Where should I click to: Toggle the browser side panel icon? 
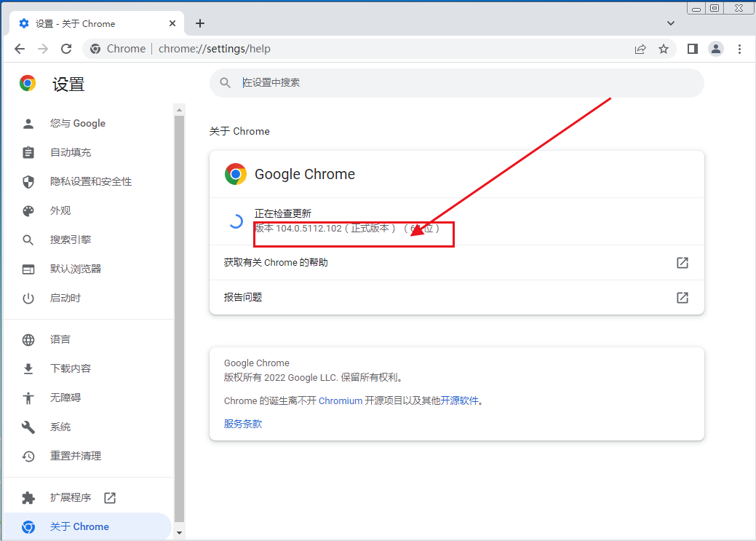pos(692,49)
